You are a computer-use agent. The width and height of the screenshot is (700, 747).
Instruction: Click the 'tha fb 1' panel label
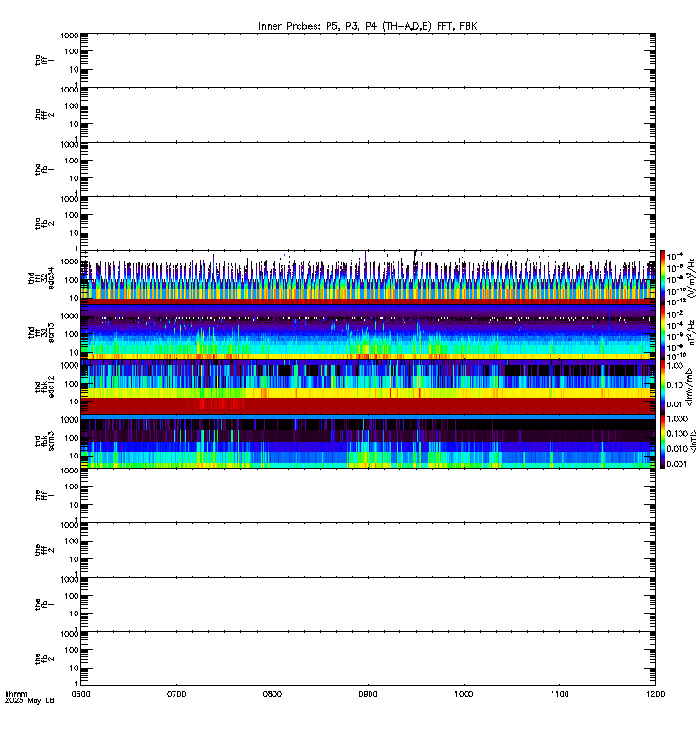(44, 170)
